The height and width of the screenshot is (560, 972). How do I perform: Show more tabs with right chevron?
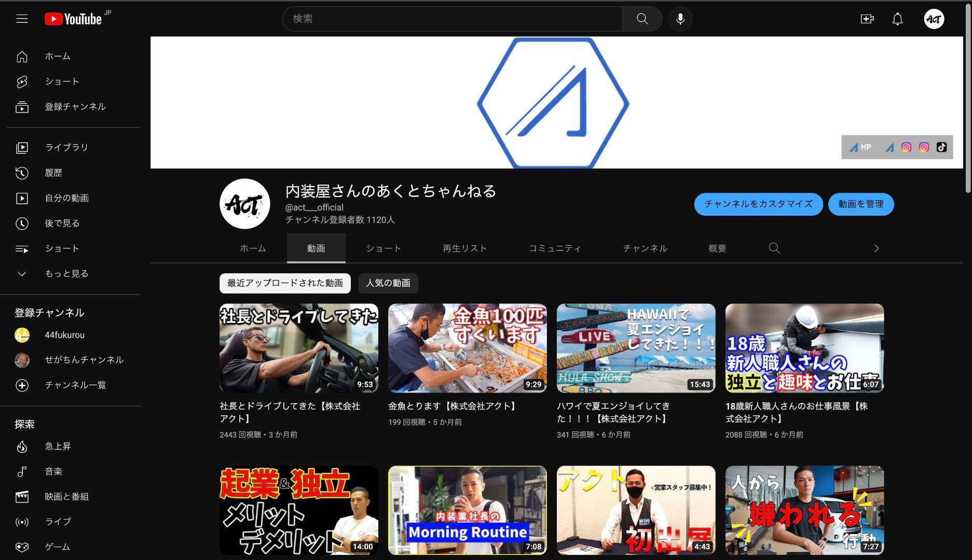(x=876, y=248)
